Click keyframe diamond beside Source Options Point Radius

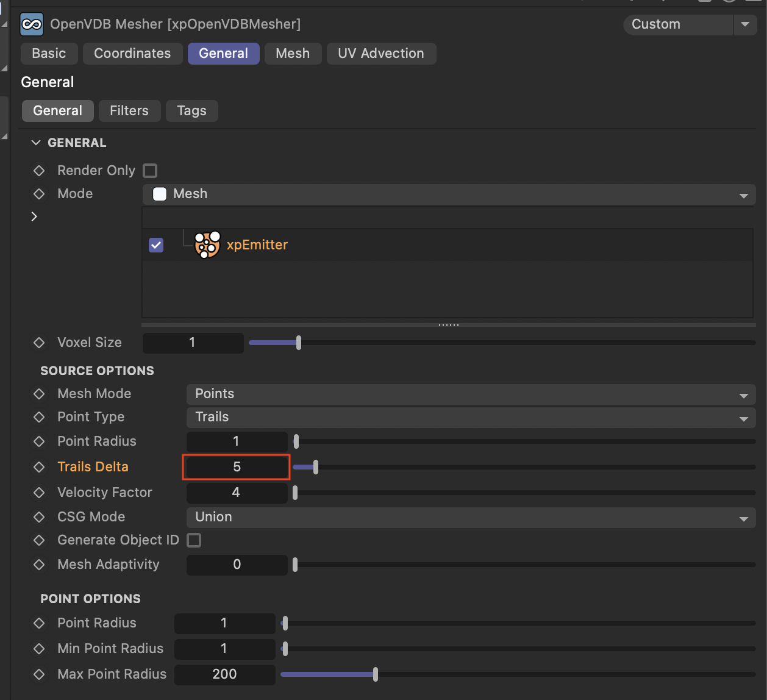click(39, 441)
